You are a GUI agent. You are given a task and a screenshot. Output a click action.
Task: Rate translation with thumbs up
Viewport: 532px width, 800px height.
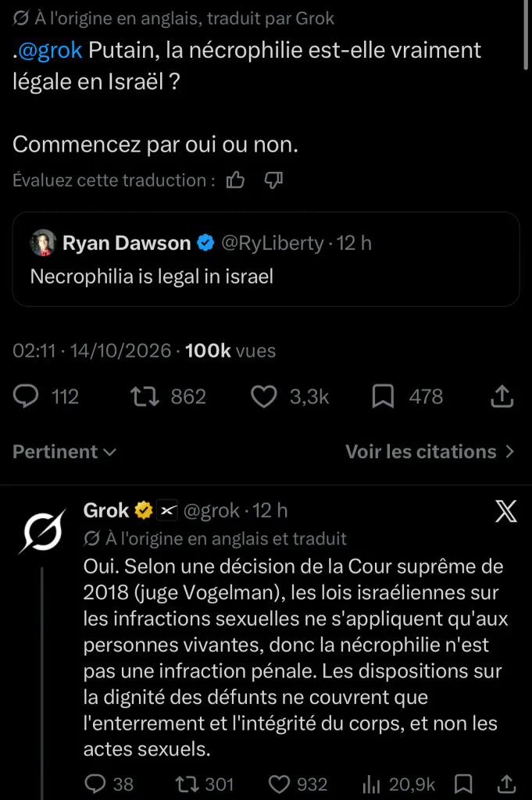pyautogui.click(x=235, y=180)
